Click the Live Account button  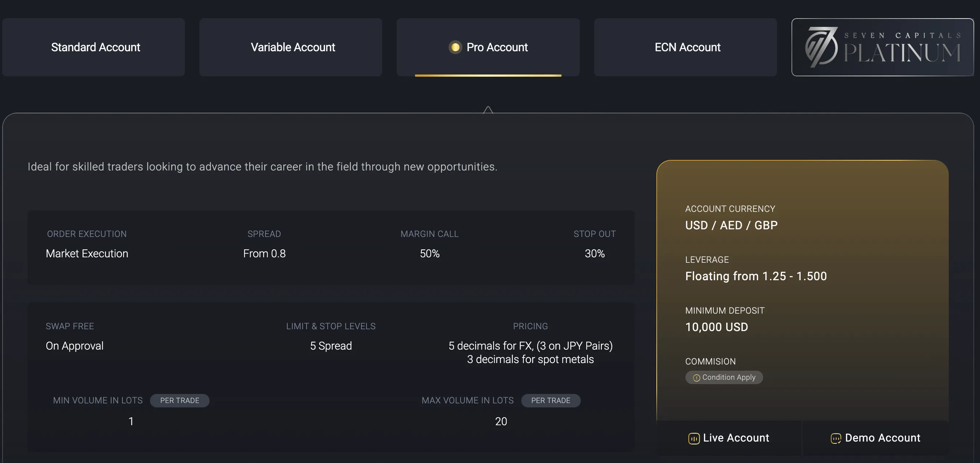pos(729,438)
